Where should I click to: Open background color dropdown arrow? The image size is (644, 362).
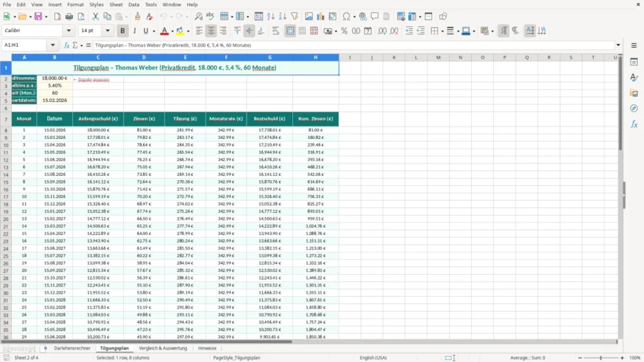[x=188, y=31]
